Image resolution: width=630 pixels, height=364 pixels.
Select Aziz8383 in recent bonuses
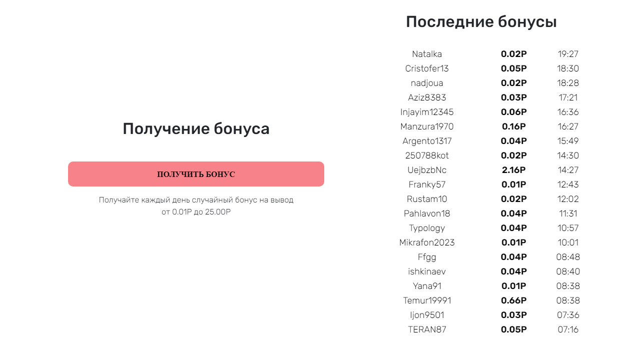tap(427, 97)
